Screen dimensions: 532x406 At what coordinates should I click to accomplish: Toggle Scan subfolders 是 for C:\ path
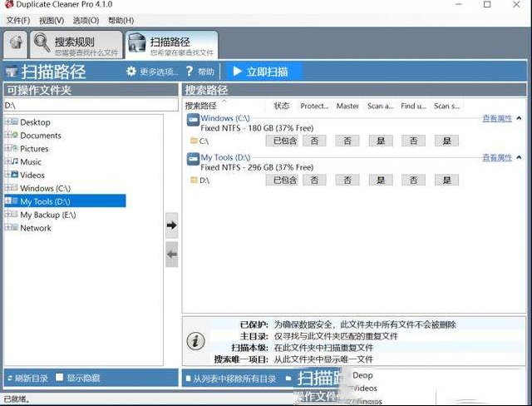pos(446,141)
